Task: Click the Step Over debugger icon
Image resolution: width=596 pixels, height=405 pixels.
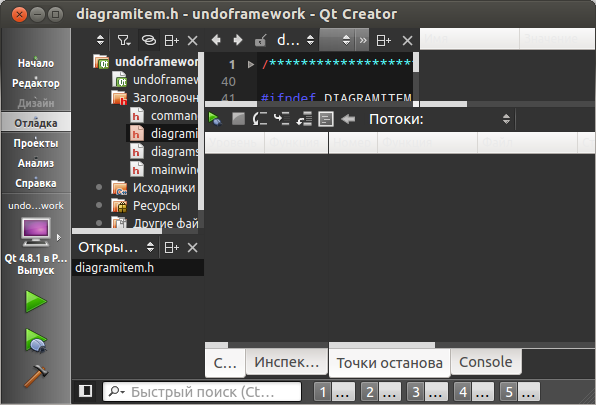Action: (x=260, y=119)
